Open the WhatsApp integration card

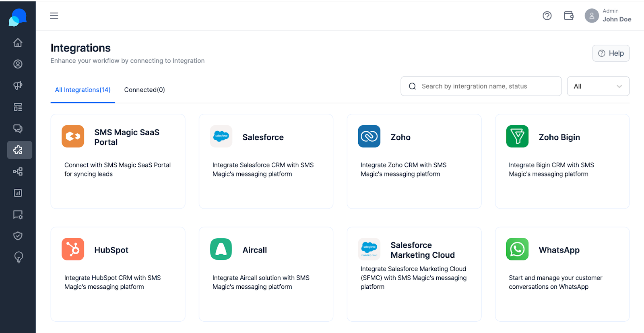pyautogui.click(x=562, y=274)
